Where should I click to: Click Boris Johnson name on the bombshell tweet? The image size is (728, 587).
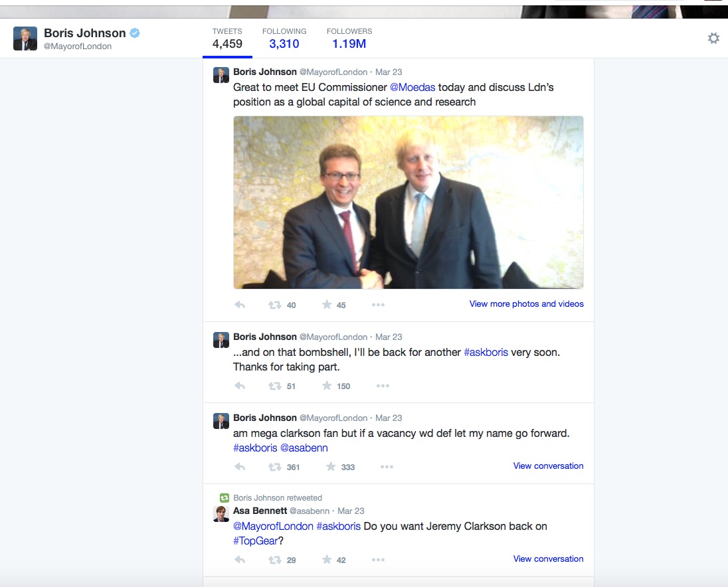point(264,337)
